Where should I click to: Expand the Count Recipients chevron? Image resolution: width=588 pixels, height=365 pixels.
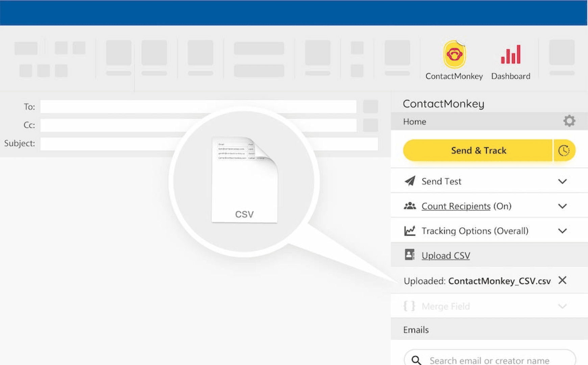click(x=562, y=206)
